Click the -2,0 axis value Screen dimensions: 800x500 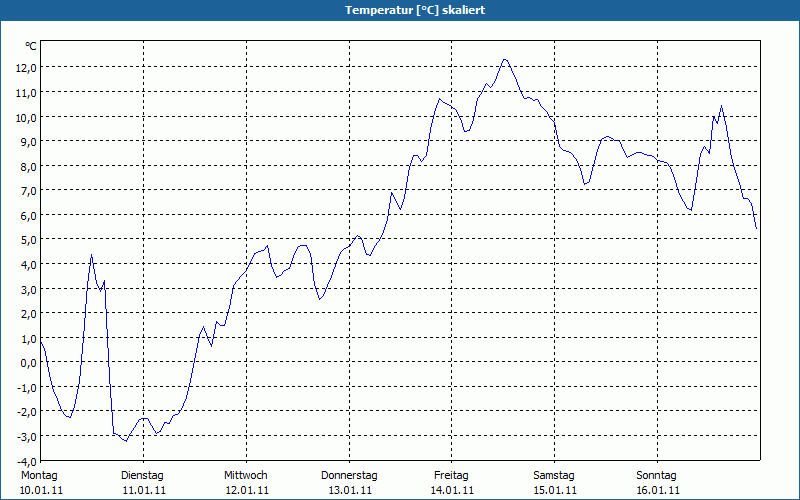27,412
